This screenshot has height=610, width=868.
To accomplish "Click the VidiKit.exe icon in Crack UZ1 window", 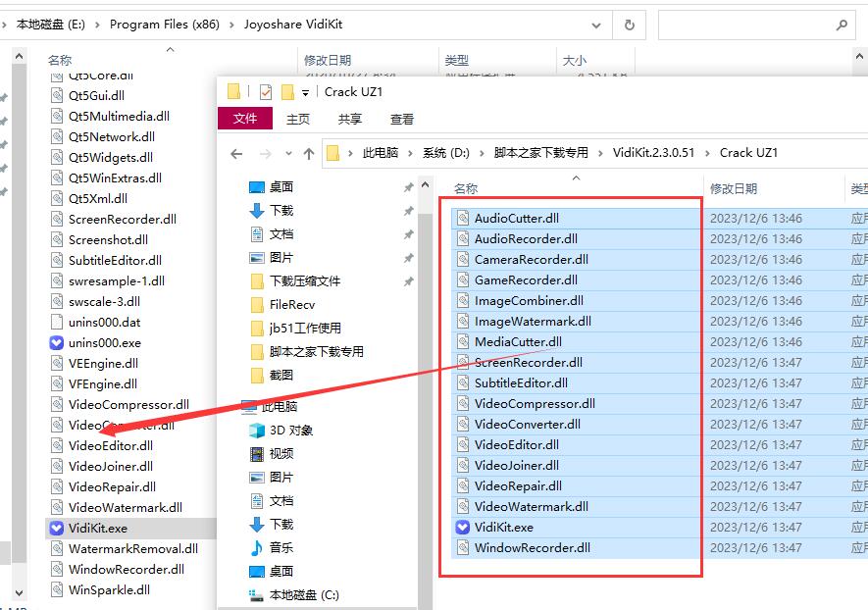I will tap(463, 527).
